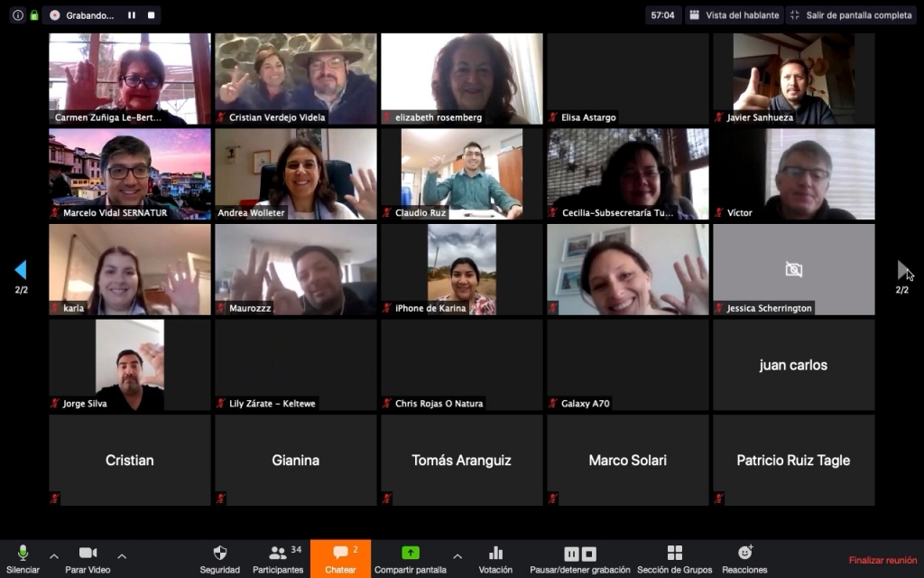Turn off camera with Parar Video
Image resolution: width=924 pixels, height=578 pixels.
coord(88,554)
